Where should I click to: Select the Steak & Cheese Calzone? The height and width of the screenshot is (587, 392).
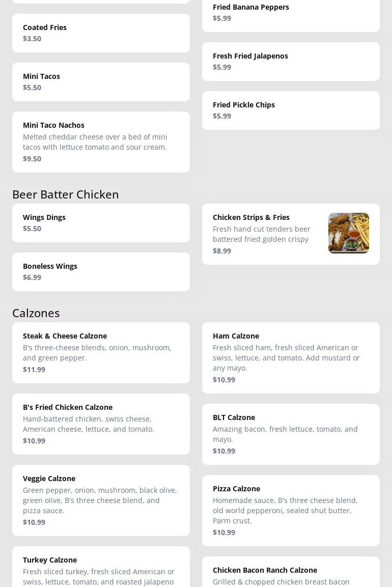coord(101,353)
